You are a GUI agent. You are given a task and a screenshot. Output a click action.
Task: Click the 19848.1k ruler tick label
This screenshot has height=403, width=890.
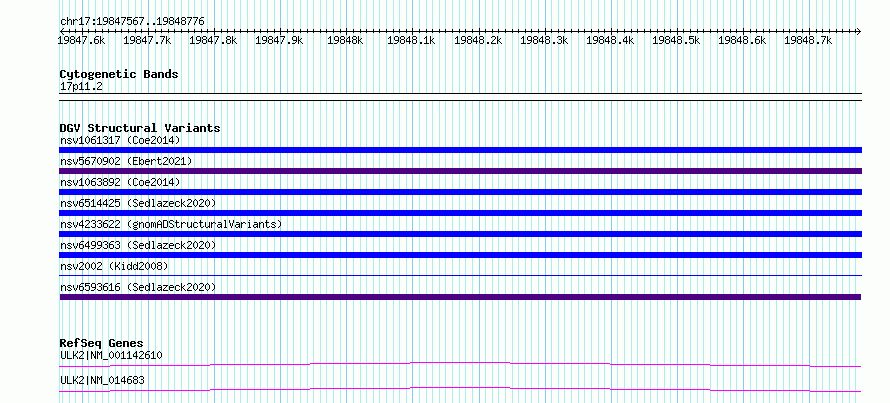pyautogui.click(x=411, y=40)
